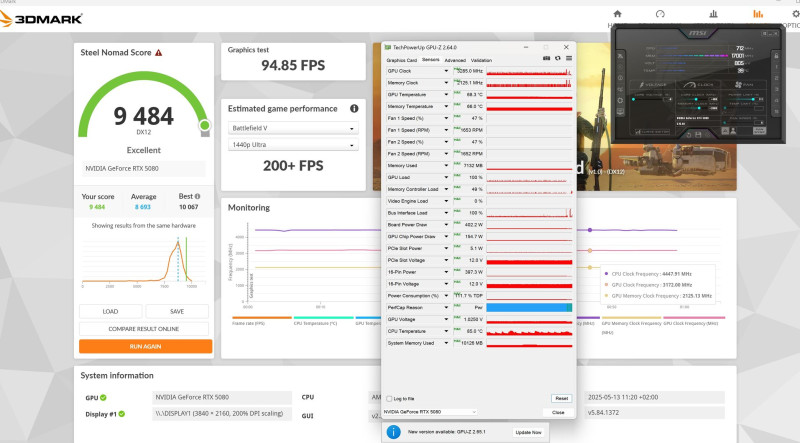Click the blue info icon in update bar
Screen dimensions: 800x443
tap(393, 432)
